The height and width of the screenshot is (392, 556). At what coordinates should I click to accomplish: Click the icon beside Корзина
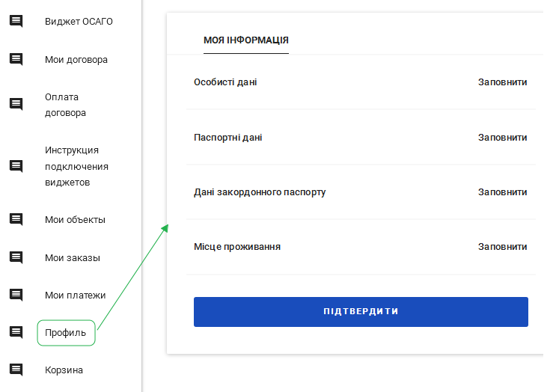point(16,370)
